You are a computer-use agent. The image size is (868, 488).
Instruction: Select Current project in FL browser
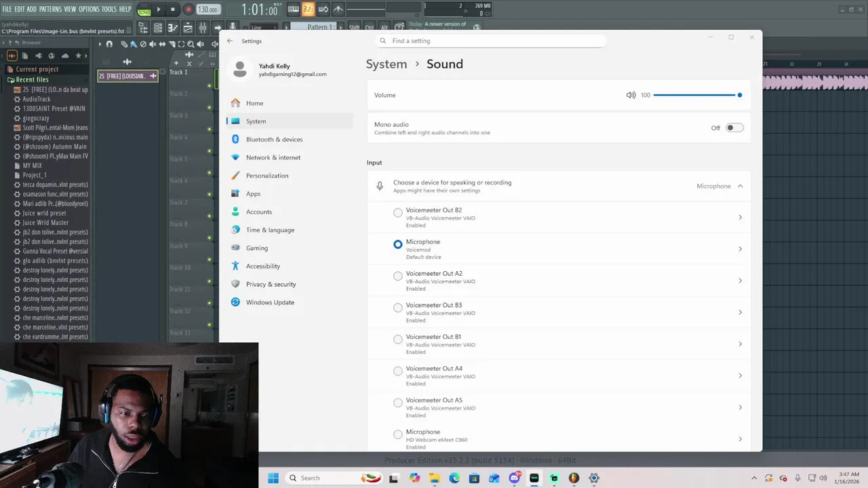pos(37,69)
